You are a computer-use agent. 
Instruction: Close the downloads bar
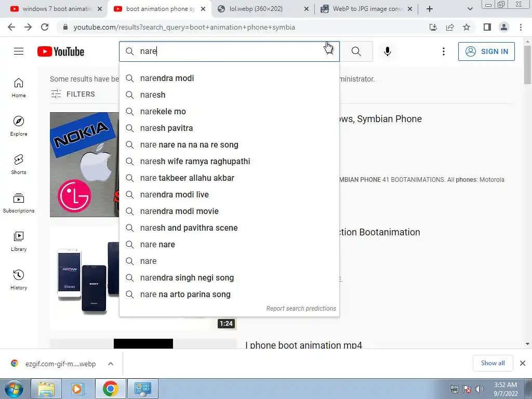[x=523, y=363]
